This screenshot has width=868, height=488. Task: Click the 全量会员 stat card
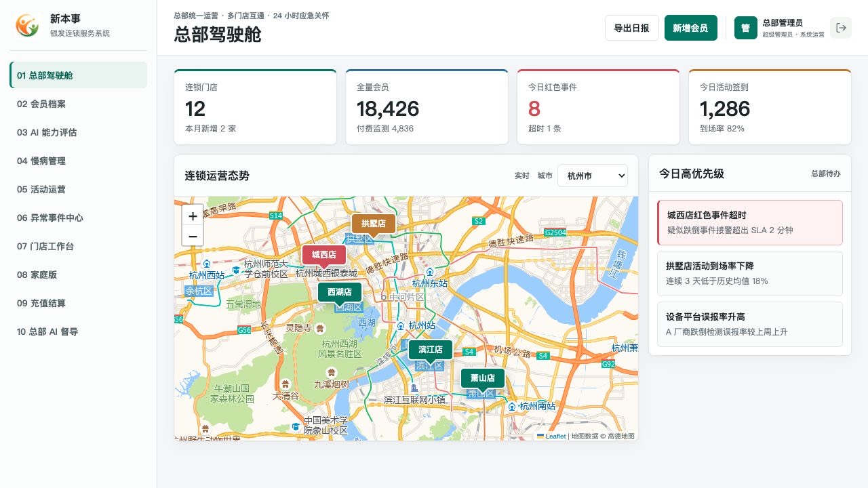click(427, 106)
